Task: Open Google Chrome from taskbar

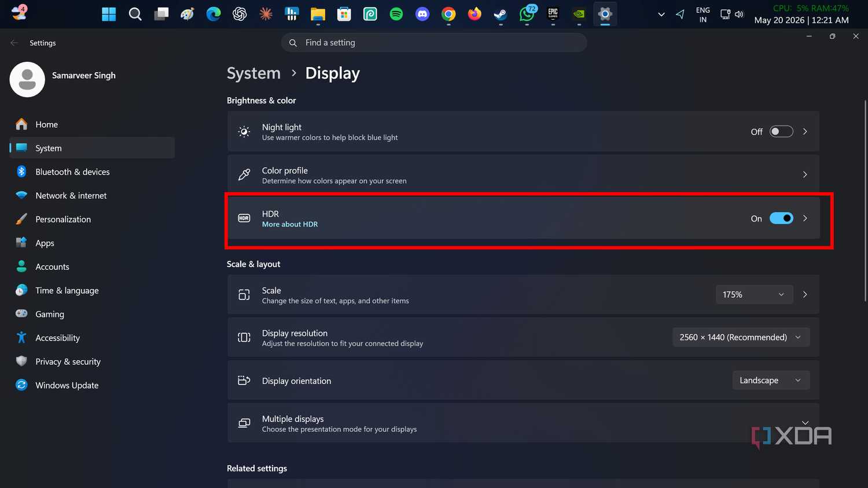Action: point(448,14)
